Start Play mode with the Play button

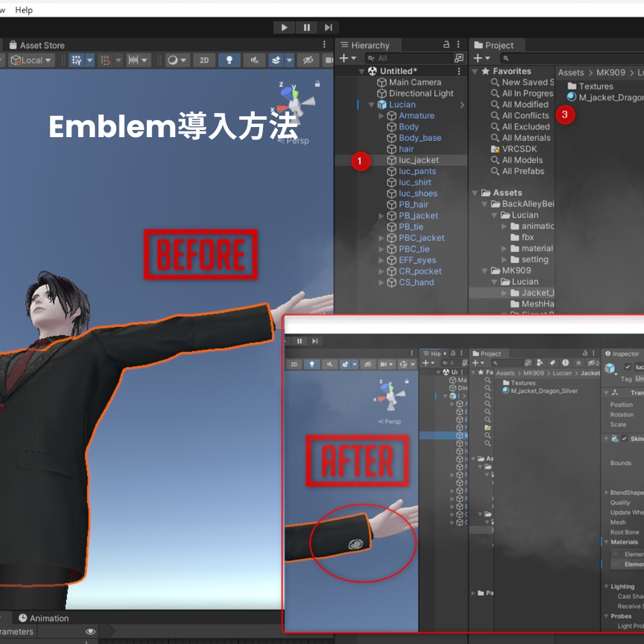tap(284, 28)
